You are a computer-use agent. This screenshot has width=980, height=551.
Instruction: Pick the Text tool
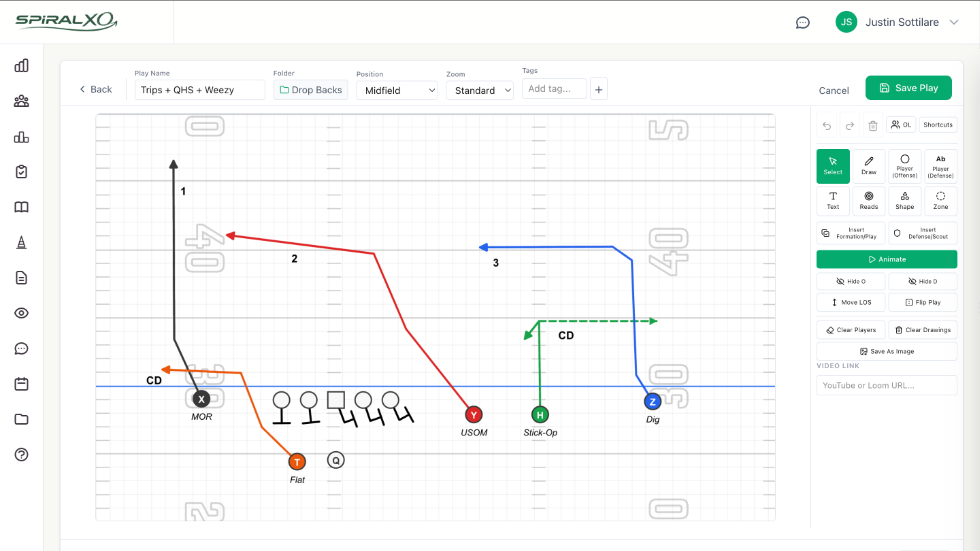[833, 201]
